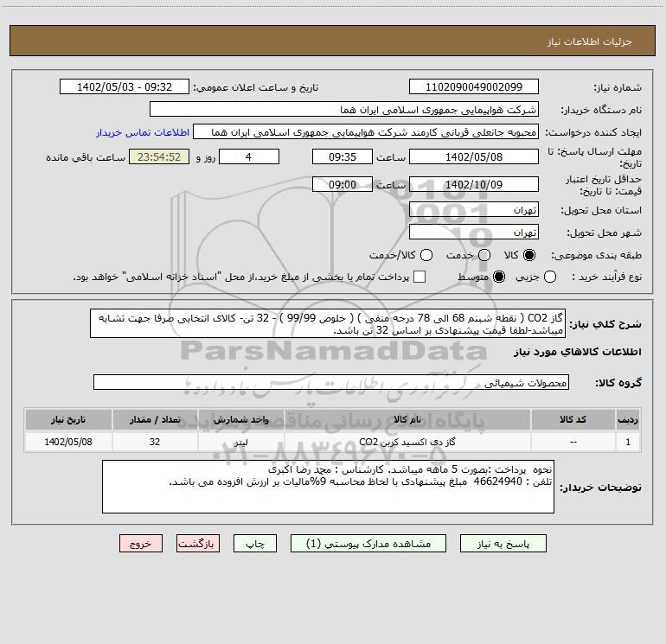Click the table date cell 1402/05/08
This screenshot has height=644, width=666.
pyautogui.click(x=68, y=442)
